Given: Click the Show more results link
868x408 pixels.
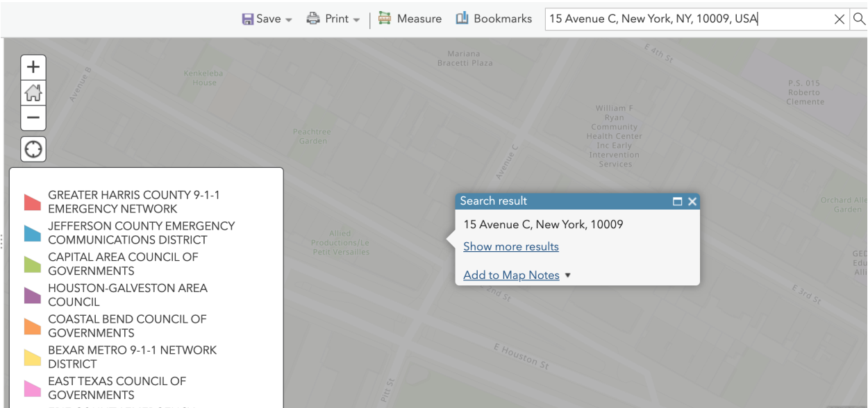Looking at the screenshot, I should 511,246.
